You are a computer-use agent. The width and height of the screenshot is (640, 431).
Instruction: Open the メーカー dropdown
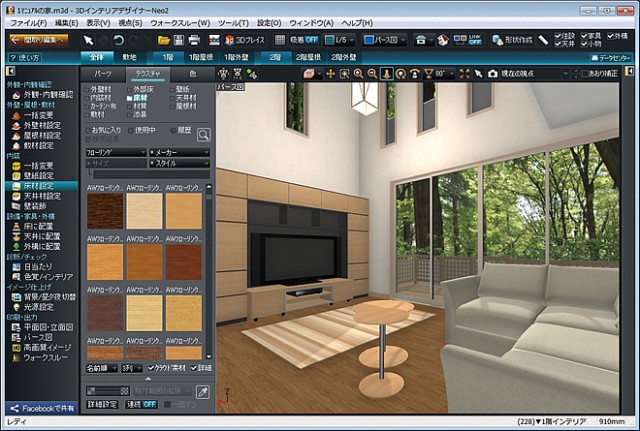pos(178,152)
